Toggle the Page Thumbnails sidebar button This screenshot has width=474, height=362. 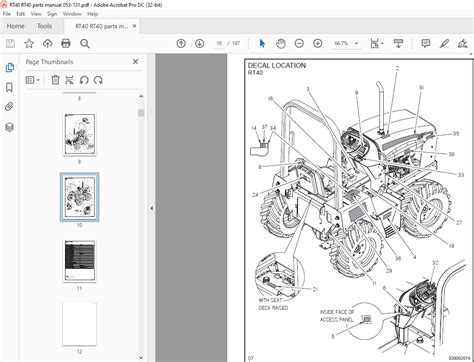pyautogui.click(x=10, y=67)
